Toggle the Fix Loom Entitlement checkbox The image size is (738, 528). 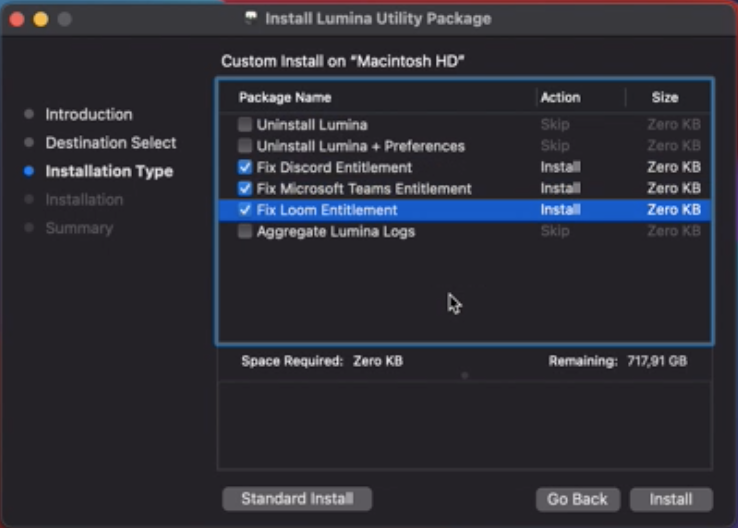coord(245,210)
